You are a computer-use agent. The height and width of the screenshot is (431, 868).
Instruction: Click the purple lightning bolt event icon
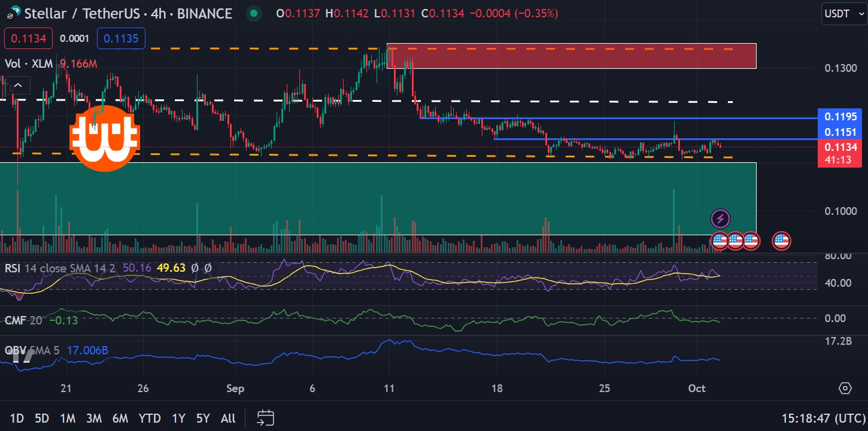pyautogui.click(x=720, y=218)
